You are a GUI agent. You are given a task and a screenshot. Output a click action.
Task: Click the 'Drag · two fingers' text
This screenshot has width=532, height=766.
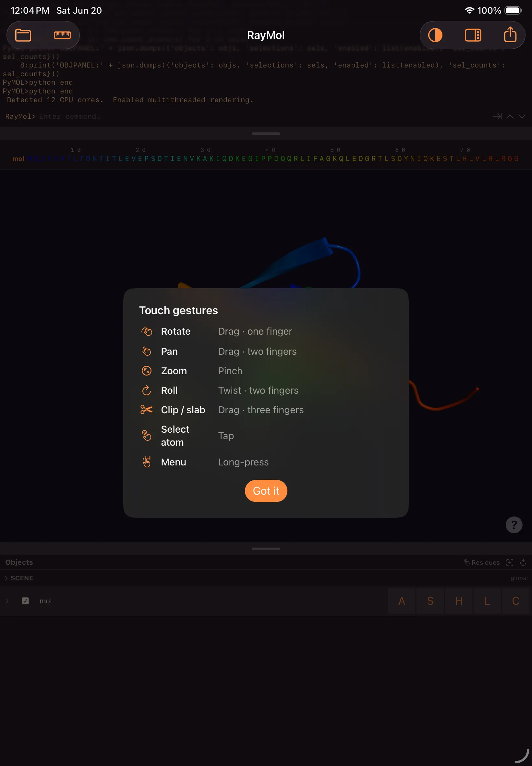click(x=257, y=351)
